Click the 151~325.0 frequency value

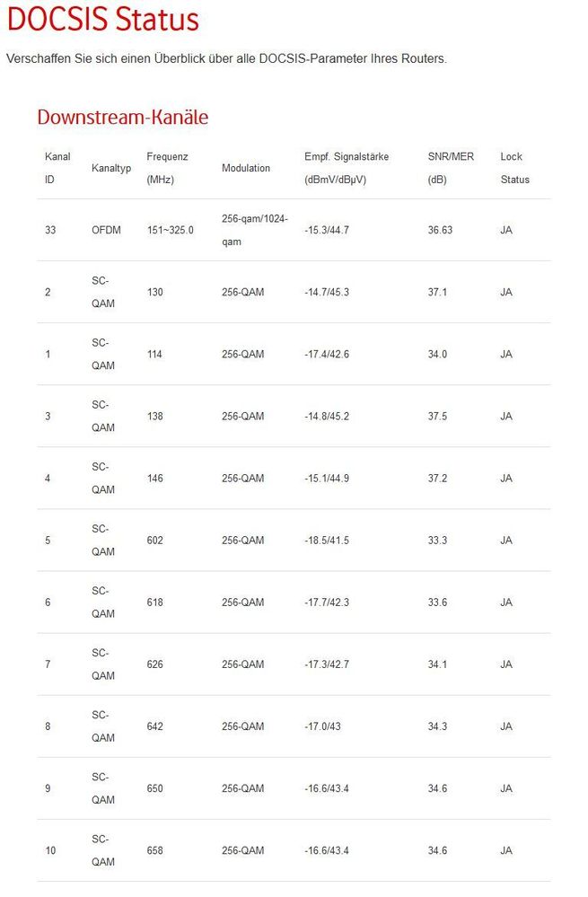[170, 230]
